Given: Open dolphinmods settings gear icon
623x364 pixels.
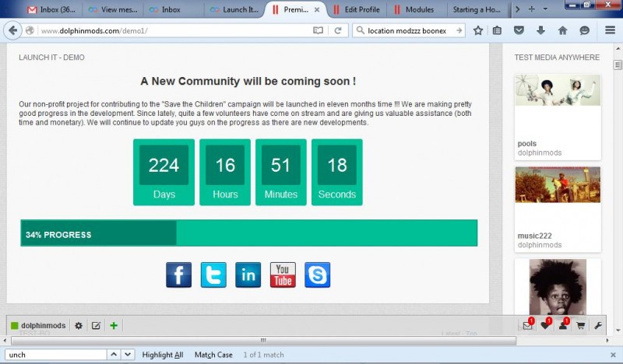Looking at the screenshot, I should coord(79,326).
